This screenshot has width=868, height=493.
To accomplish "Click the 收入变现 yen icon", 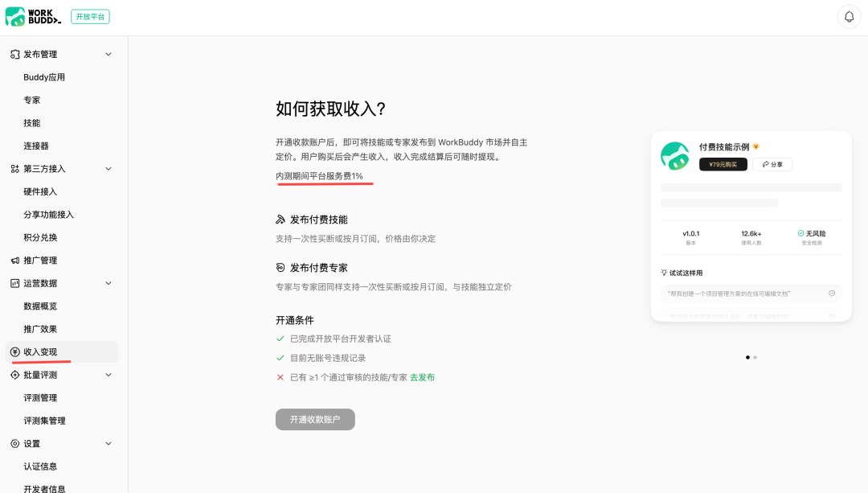I will [x=15, y=351].
